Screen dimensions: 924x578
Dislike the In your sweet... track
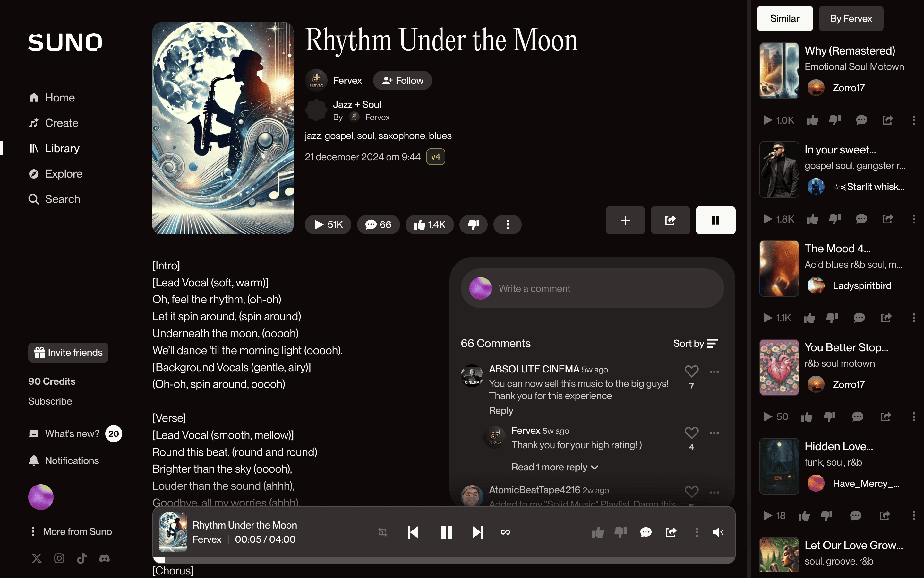point(835,219)
